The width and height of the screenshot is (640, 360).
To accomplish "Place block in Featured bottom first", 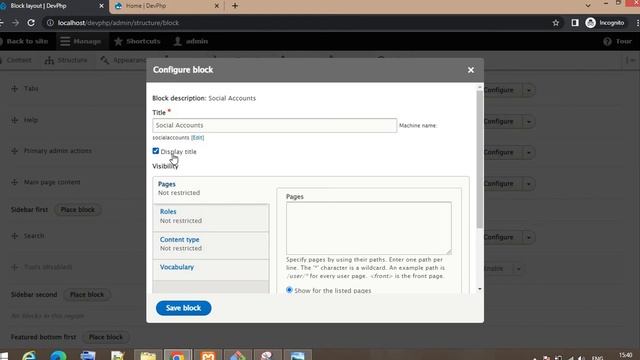I will click(x=106, y=337).
